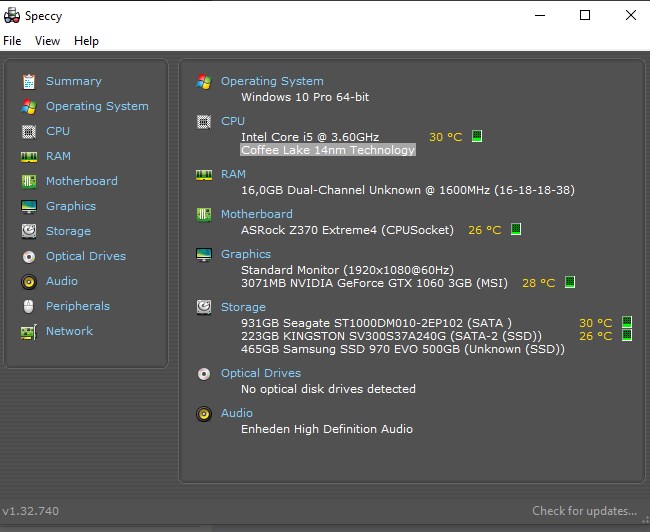Viewport: 650px width, 532px height.
Task: Click the Graphics heading link in summary
Action: pyautogui.click(x=245, y=254)
